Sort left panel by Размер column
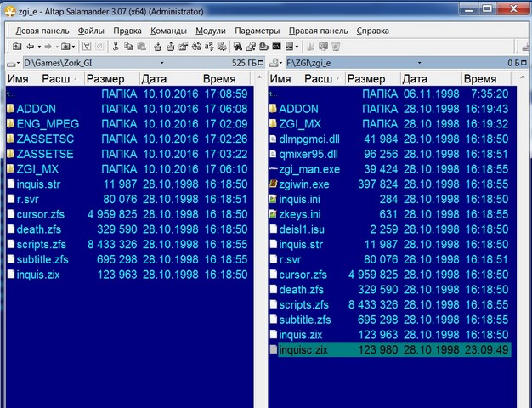The image size is (532, 408). (x=112, y=79)
